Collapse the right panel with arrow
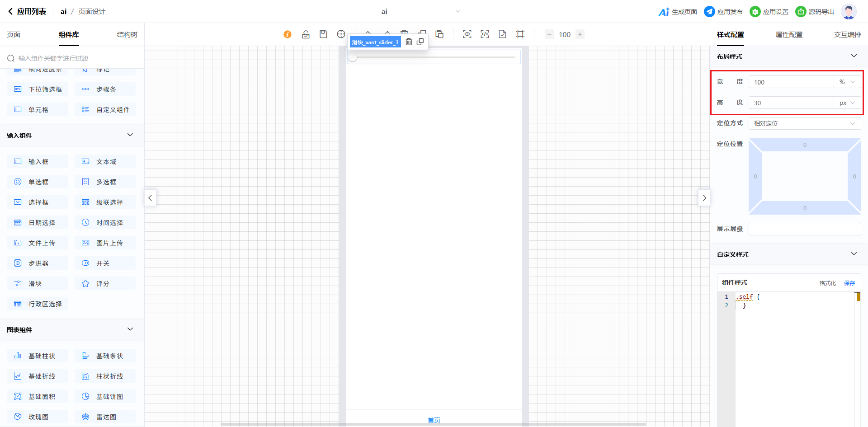868x427 pixels. click(704, 198)
